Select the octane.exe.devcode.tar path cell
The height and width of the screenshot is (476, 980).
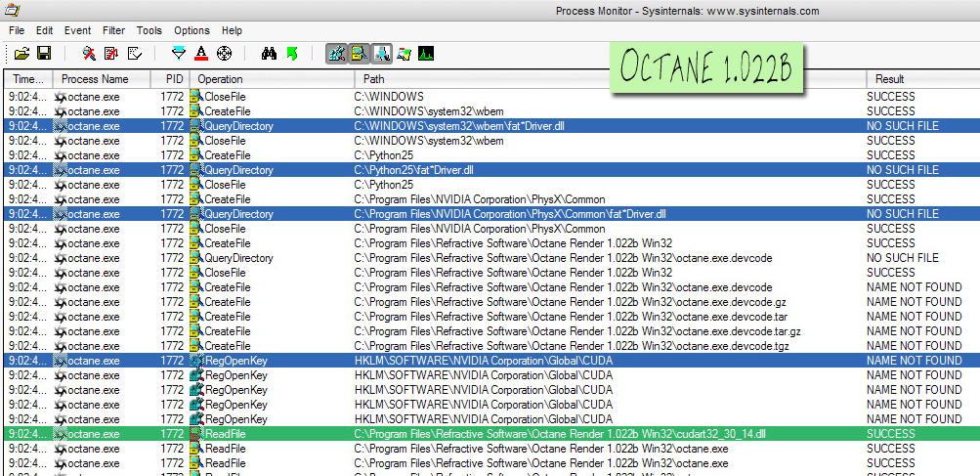[x=571, y=317]
